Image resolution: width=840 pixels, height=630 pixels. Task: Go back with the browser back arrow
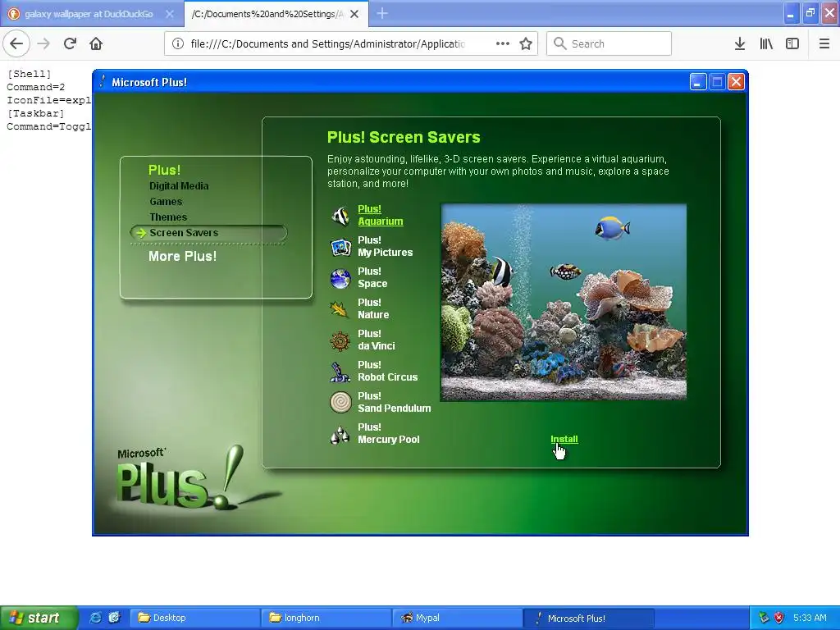[16, 43]
